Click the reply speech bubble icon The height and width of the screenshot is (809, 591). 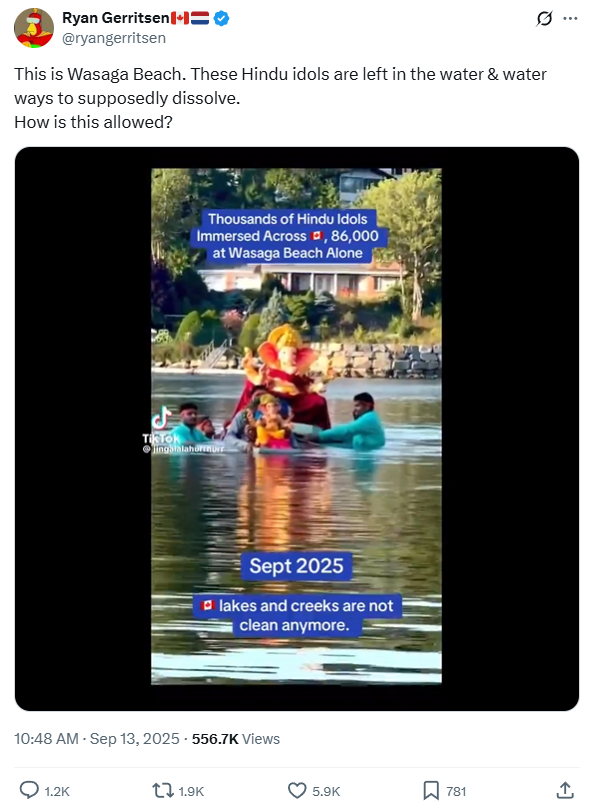coord(29,790)
